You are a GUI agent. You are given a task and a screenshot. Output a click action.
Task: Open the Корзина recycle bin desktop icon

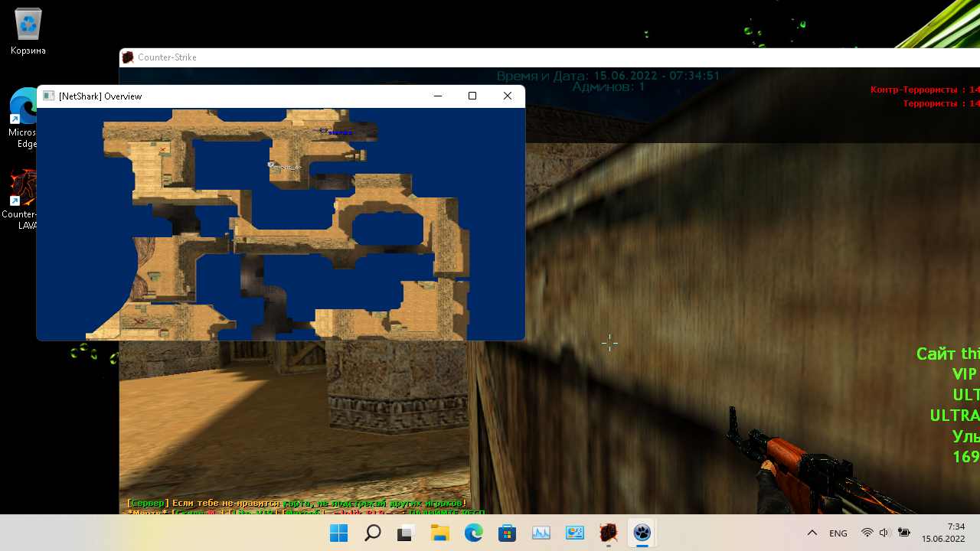point(28,31)
